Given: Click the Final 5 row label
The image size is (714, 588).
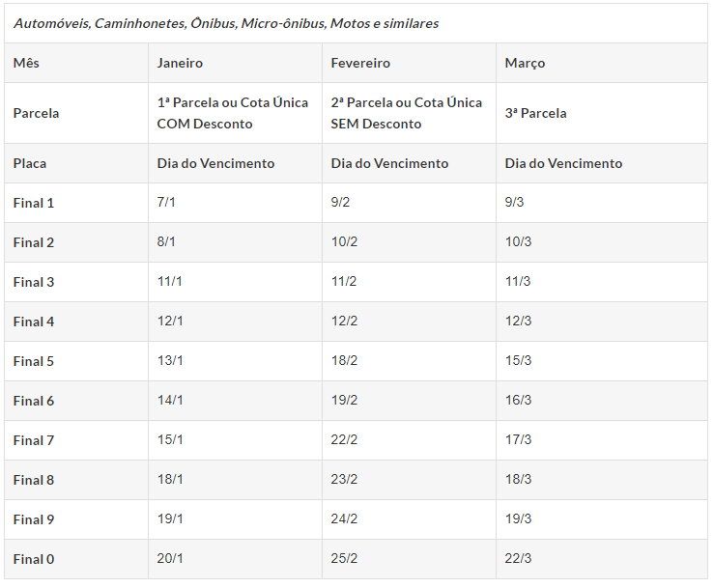Looking at the screenshot, I should 34,361.
